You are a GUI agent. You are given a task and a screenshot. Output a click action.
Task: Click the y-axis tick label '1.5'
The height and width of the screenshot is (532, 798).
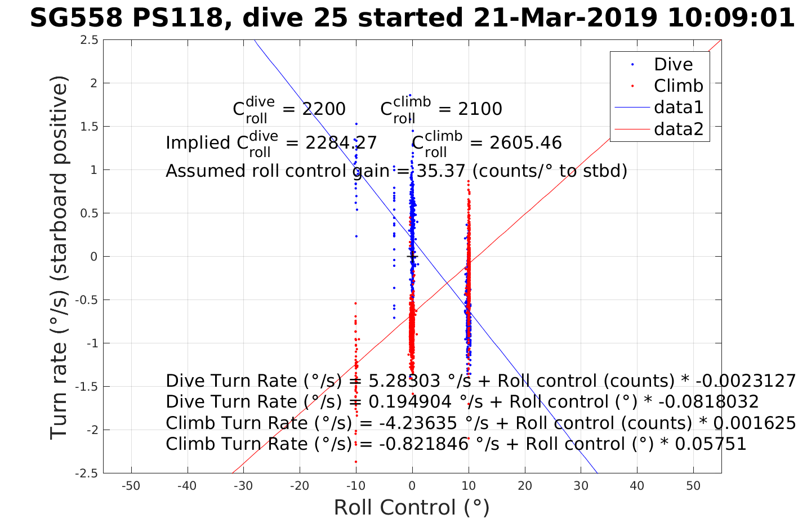point(90,127)
